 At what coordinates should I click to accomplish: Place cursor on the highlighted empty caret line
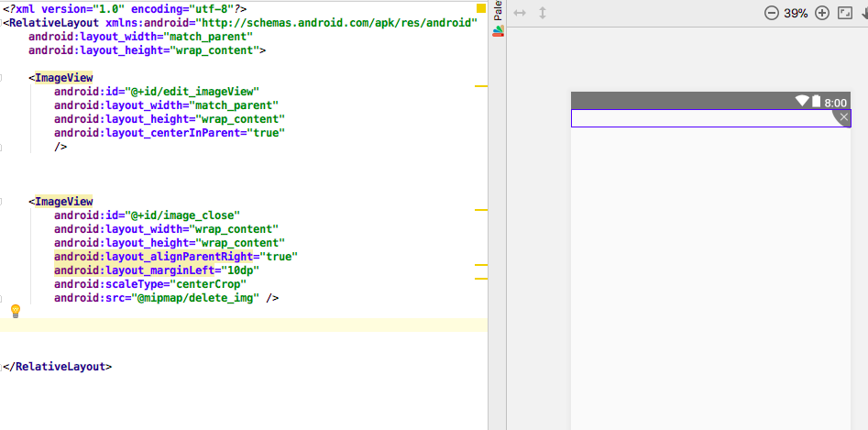click(244, 325)
